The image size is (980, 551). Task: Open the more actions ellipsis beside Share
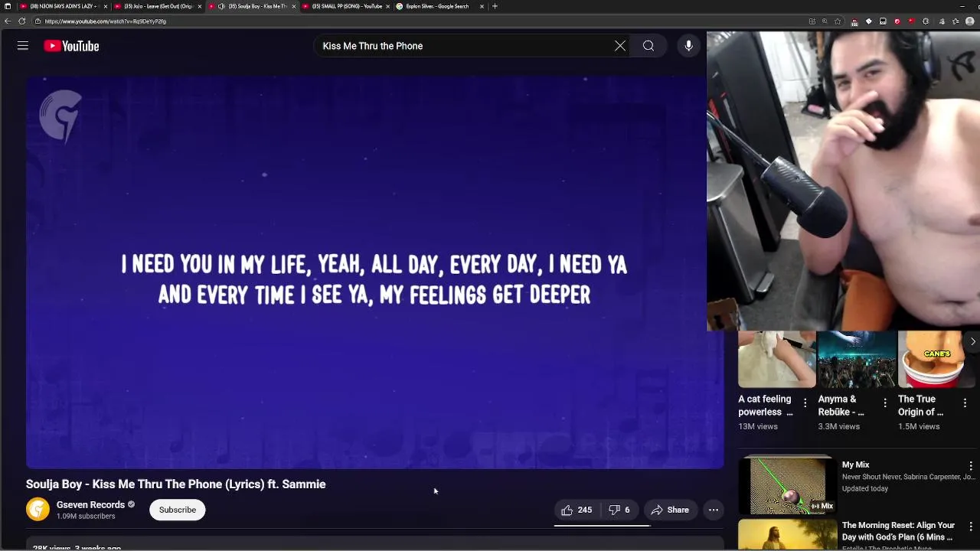(x=714, y=510)
